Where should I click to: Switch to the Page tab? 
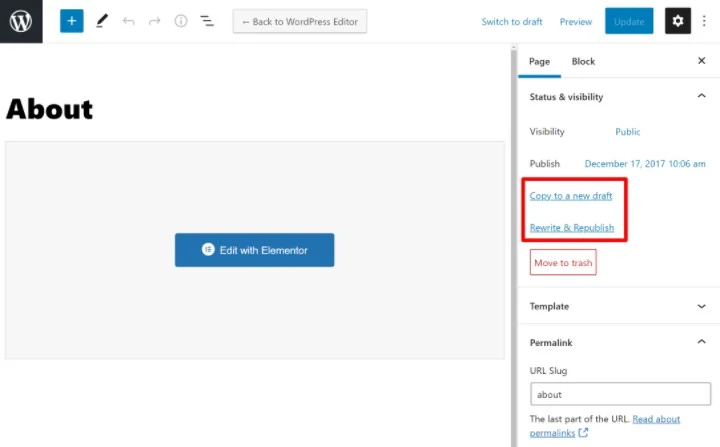point(539,61)
